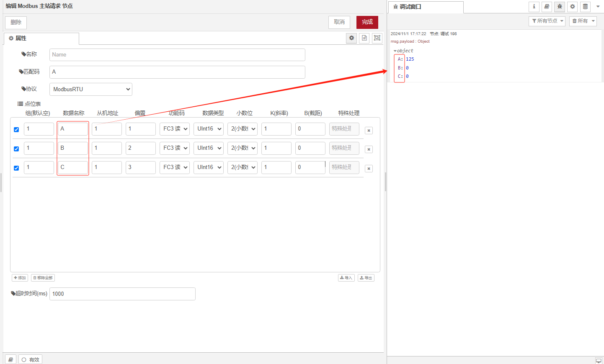Remove the row named C
Viewport: 604px width, 364px height.
point(369,169)
